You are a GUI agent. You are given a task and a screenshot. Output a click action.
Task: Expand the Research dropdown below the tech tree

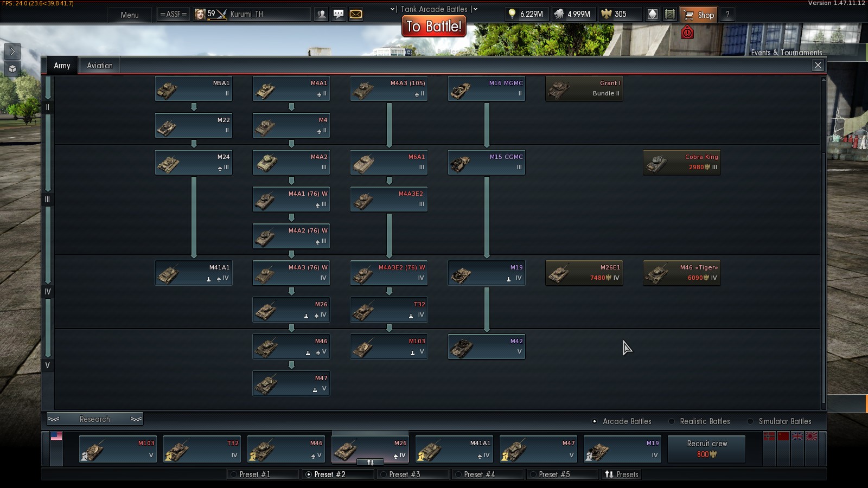(x=95, y=419)
